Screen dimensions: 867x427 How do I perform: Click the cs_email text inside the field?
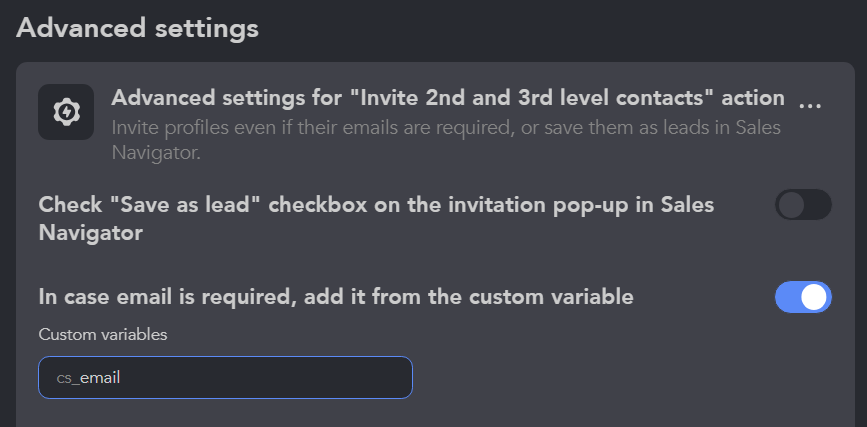click(88, 378)
